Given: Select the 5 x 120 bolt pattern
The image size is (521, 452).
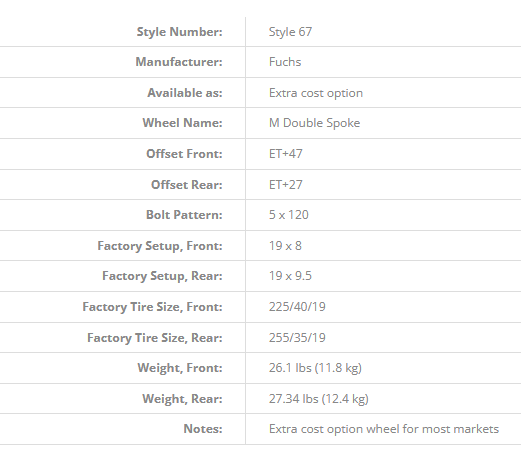Looking at the screenshot, I should (x=289, y=215).
